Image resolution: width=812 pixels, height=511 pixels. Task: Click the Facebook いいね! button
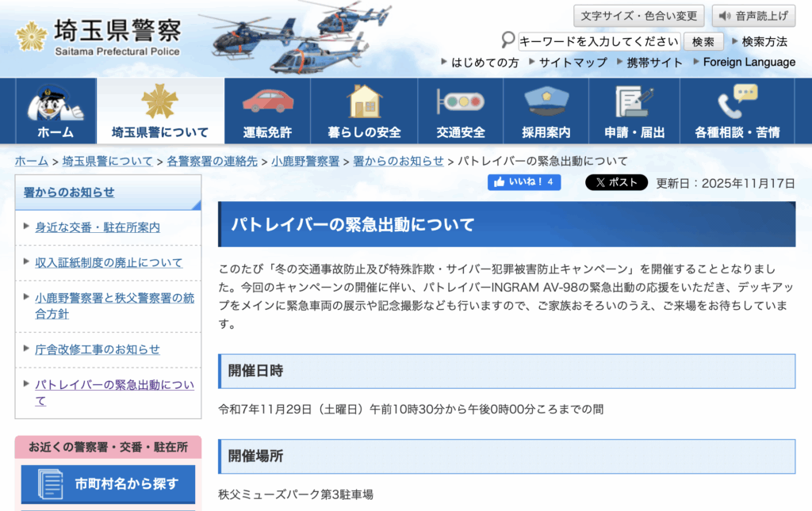coord(524,182)
